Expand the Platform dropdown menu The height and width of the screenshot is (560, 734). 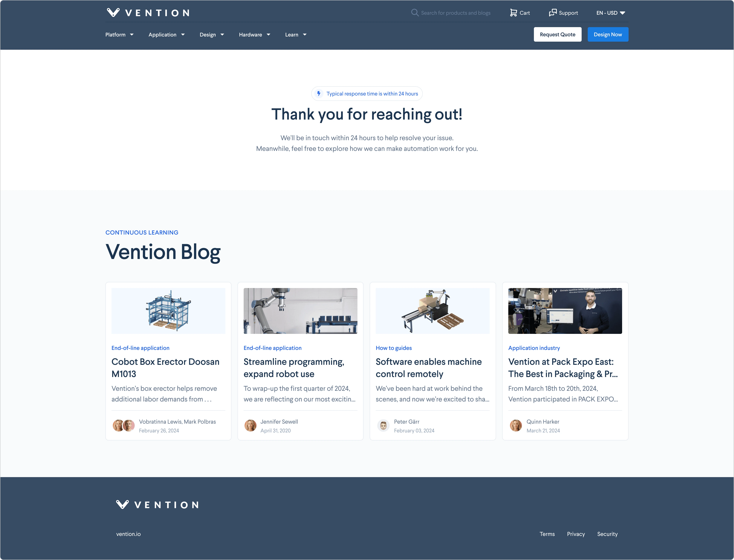coord(118,34)
